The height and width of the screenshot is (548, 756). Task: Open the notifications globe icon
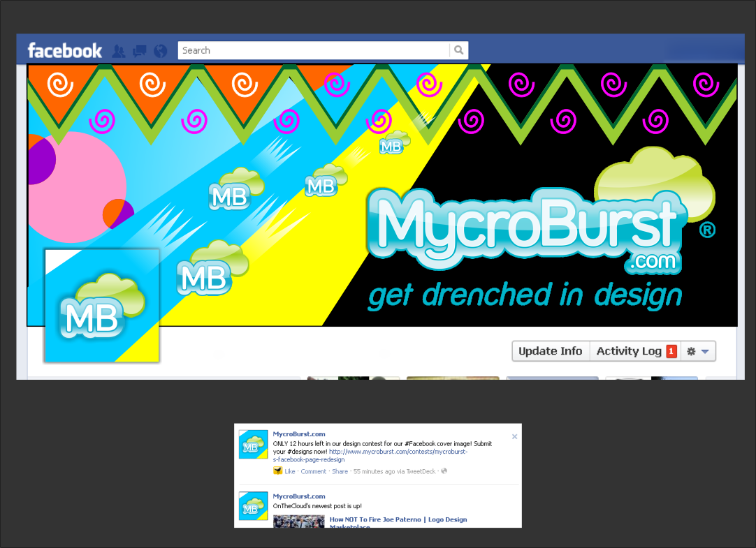pyautogui.click(x=161, y=51)
